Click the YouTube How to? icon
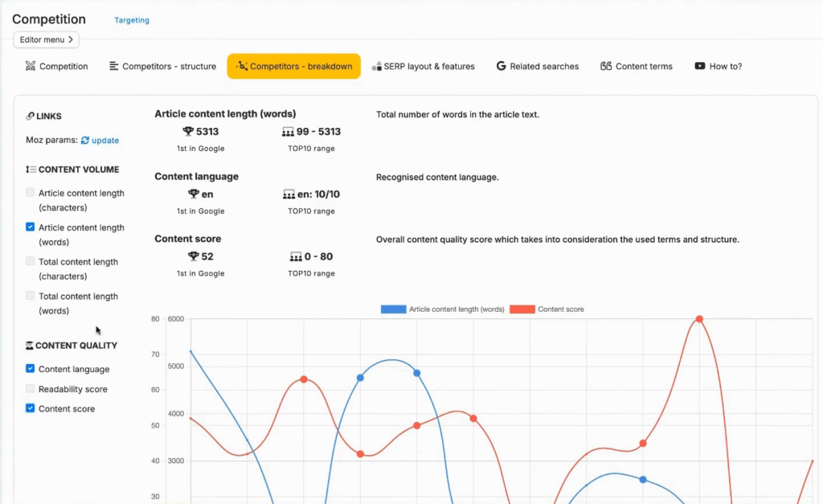The image size is (823, 504). tap(700, 66)
